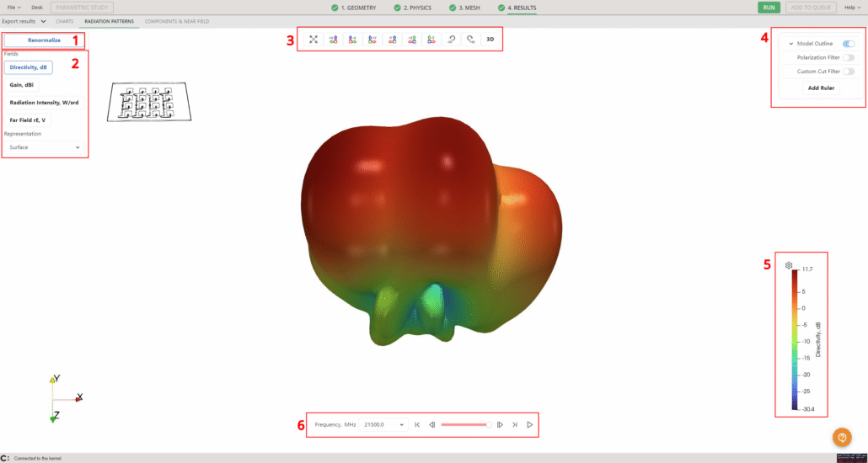The height and width of the screenshot is (463, 868).
Task: Expand the Export results menu
Action: 24,20
